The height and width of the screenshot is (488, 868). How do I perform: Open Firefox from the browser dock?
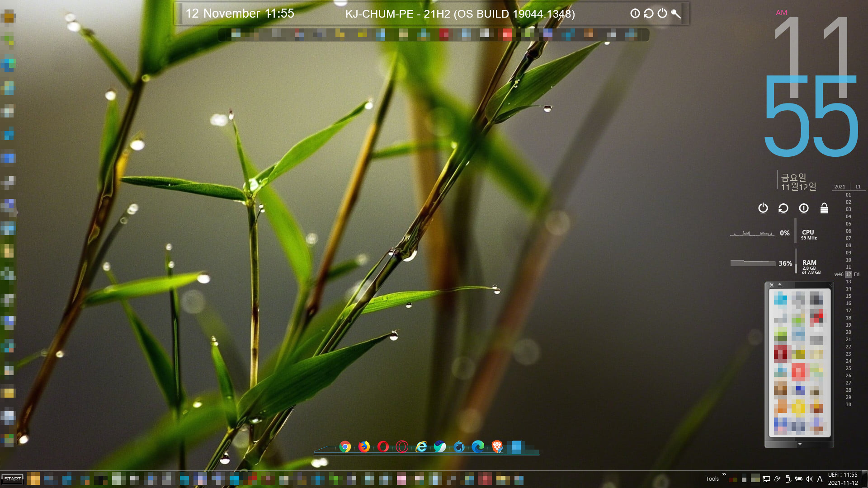364,447
